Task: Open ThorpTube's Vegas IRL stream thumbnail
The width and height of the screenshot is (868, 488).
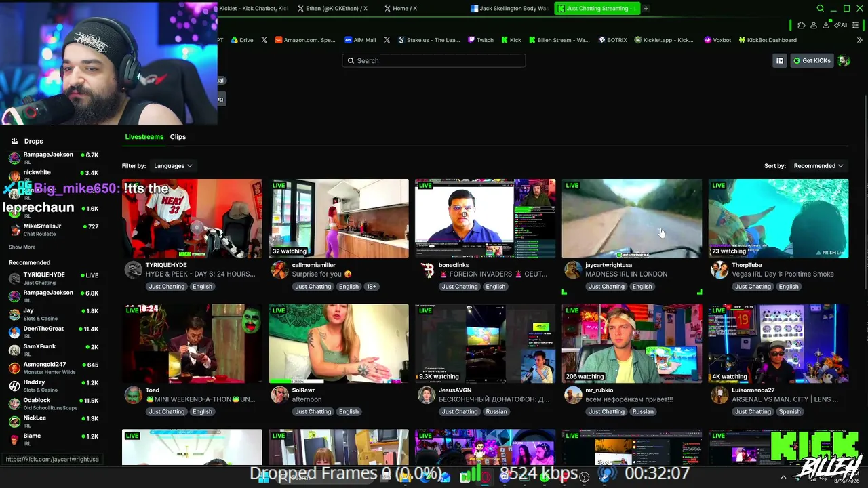Action: [x=778, y=218]
